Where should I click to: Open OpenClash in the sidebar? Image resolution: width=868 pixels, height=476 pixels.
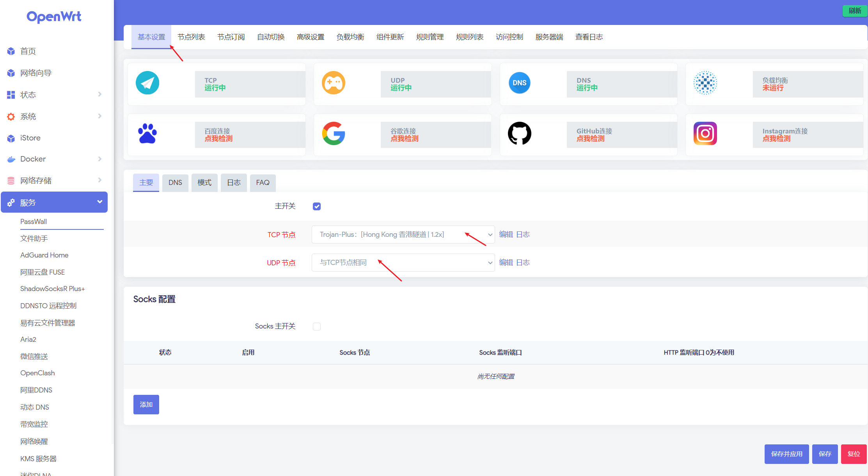37,373
